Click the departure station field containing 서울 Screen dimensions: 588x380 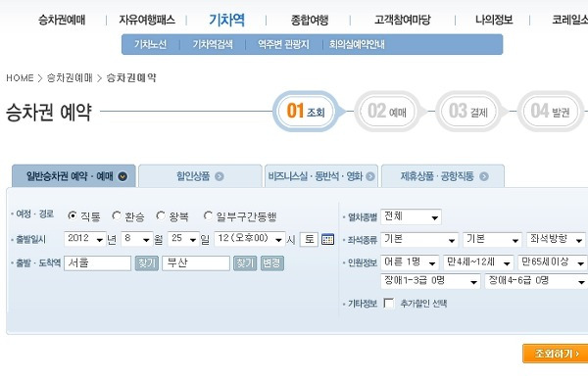(97, 263)
